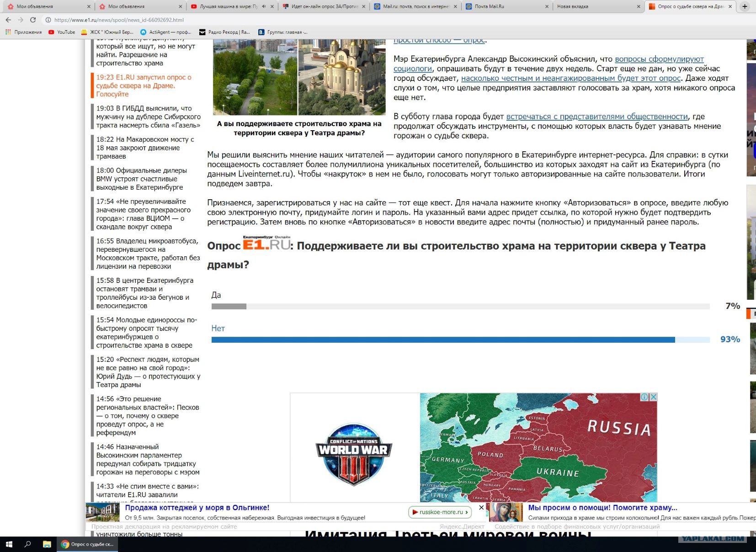View site information icon beside the URL
Image resolution: width=756 pixels, height=552 pixels.
pos(48,20)
